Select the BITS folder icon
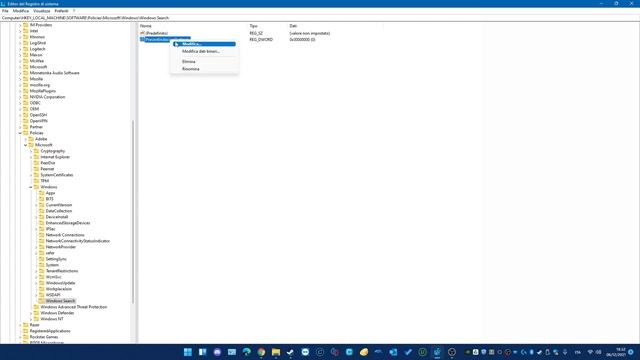This screenshot has width=640, height=360. point(41,199)
